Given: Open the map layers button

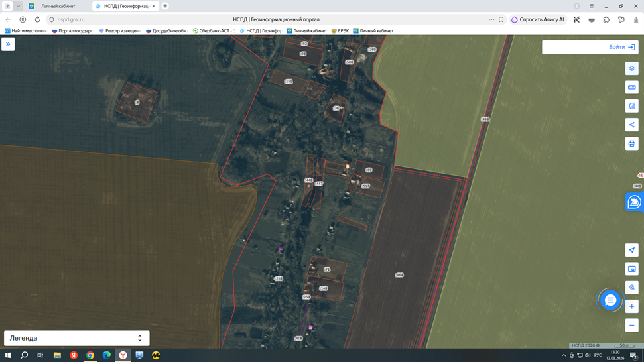Looking at the screenshot, I should pos(631,68).
